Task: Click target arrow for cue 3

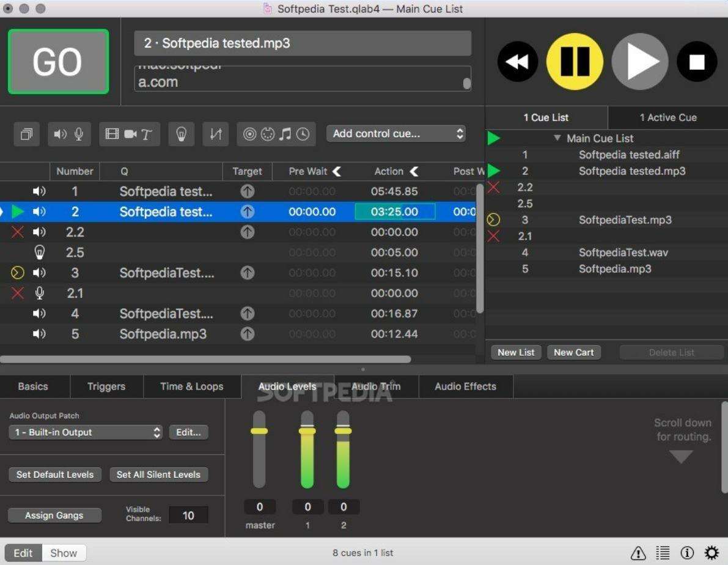Action: pos(248,273)
